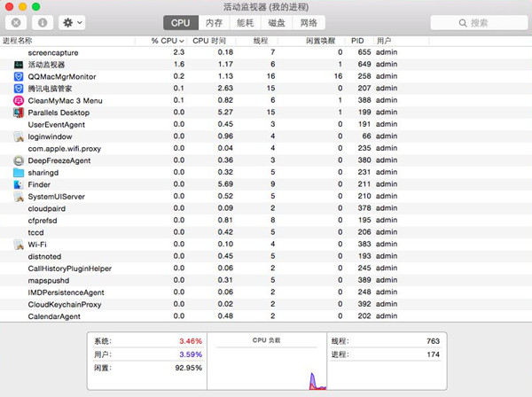Sort by the % CPU column header

click(x=167, y=41)
